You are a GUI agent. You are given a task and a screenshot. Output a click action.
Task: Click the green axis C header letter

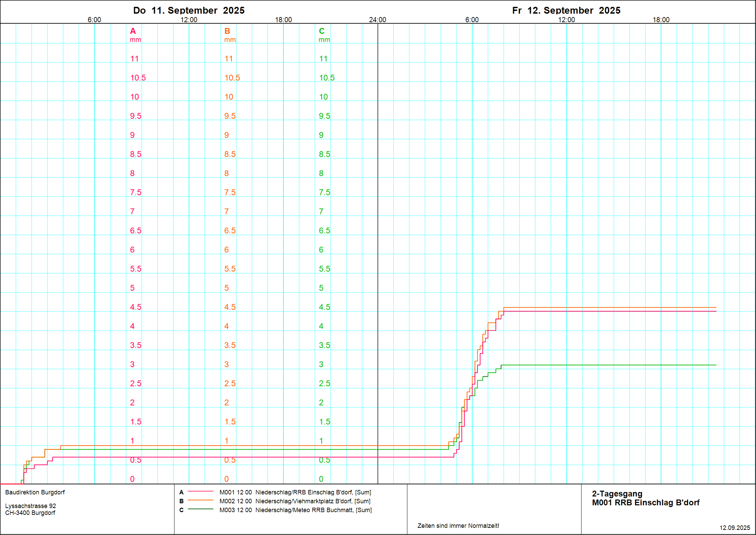322,31
